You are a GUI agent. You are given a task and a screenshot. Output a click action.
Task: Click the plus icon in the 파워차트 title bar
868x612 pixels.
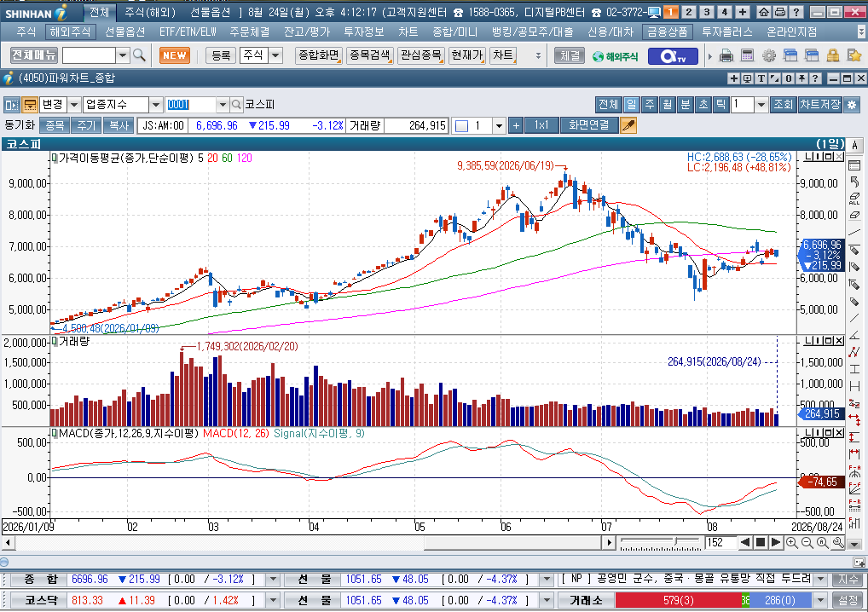point(734,78)
